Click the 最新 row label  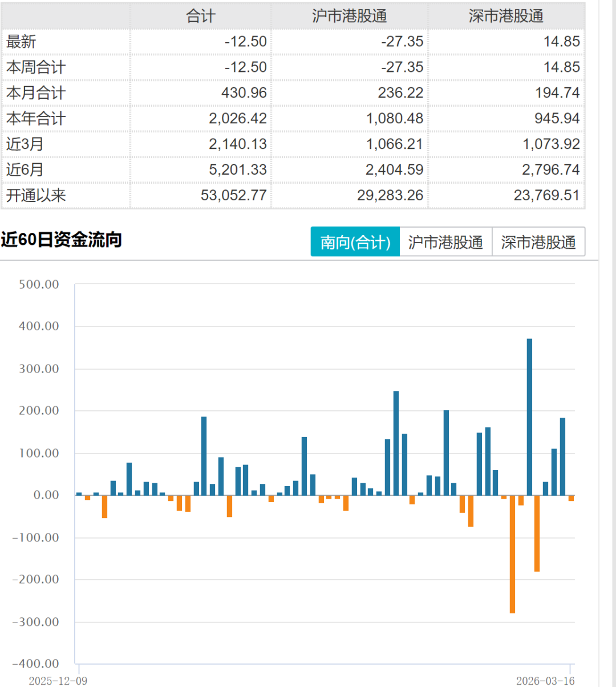click(21, 42)
